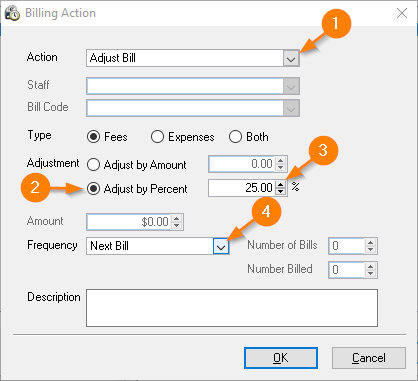Viewport: 418px width, 381px height.
Task: Dismiss dialog with Cancel button
Action: pyautogui.click(x=369, y=358)
